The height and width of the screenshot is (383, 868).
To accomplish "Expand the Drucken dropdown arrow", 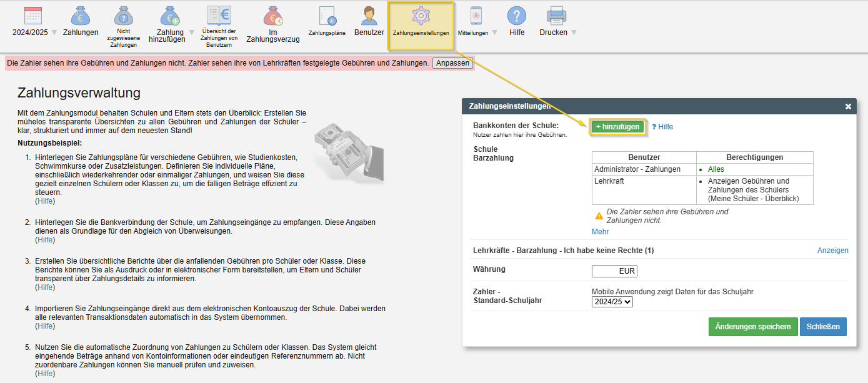I will pyautogui.click(x=574, y=32).
